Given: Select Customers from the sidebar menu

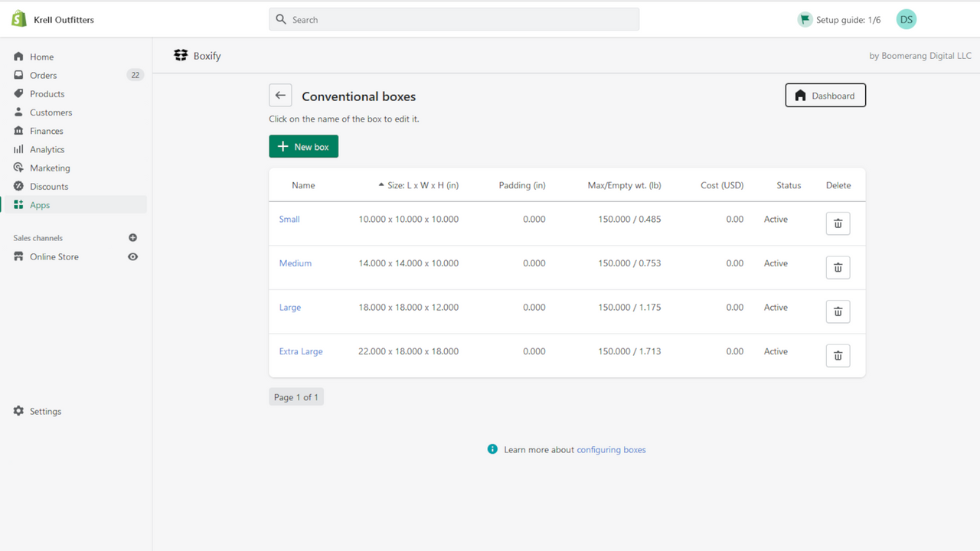Looking at the screenshot, I should click(18, 112).
